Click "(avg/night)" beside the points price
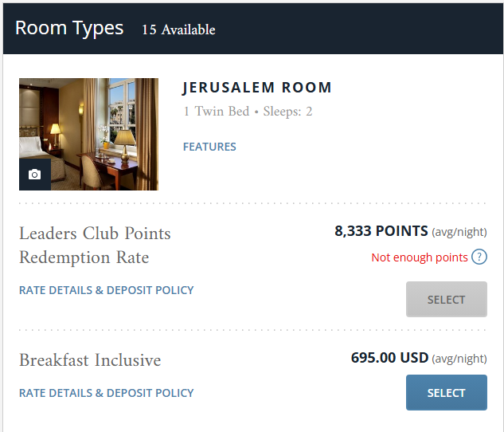Image resolution: width=504 pixels, height=432 pixels. click(459, 233)
